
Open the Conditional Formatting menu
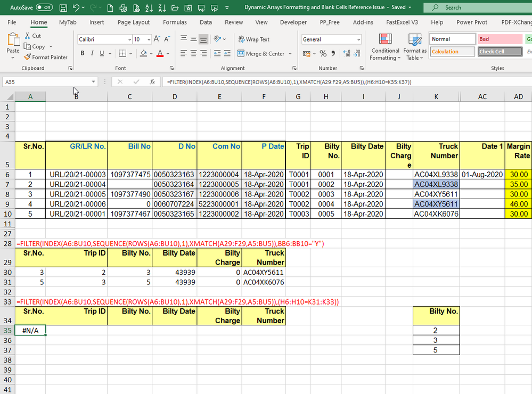pyautogui.click(x=385, y=47)
